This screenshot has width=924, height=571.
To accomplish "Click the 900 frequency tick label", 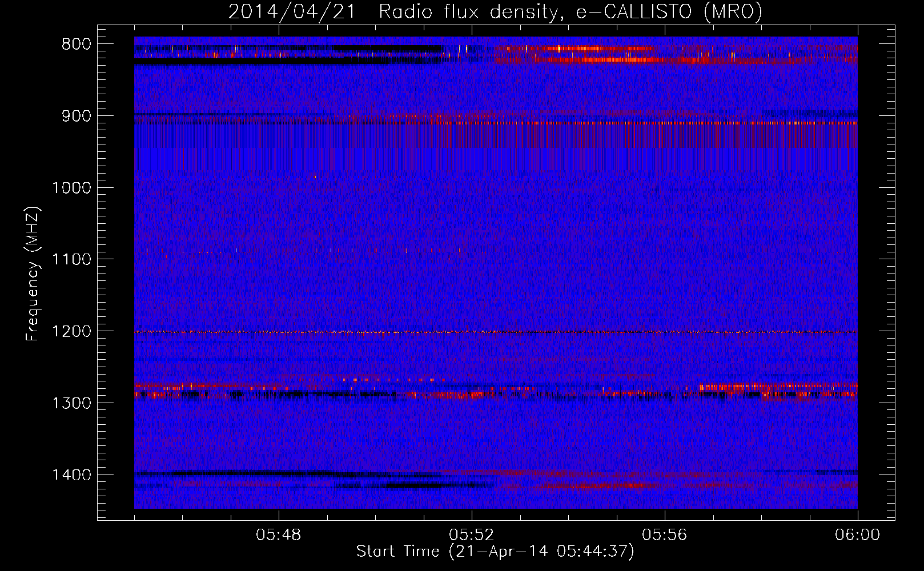I will [77, 116].
